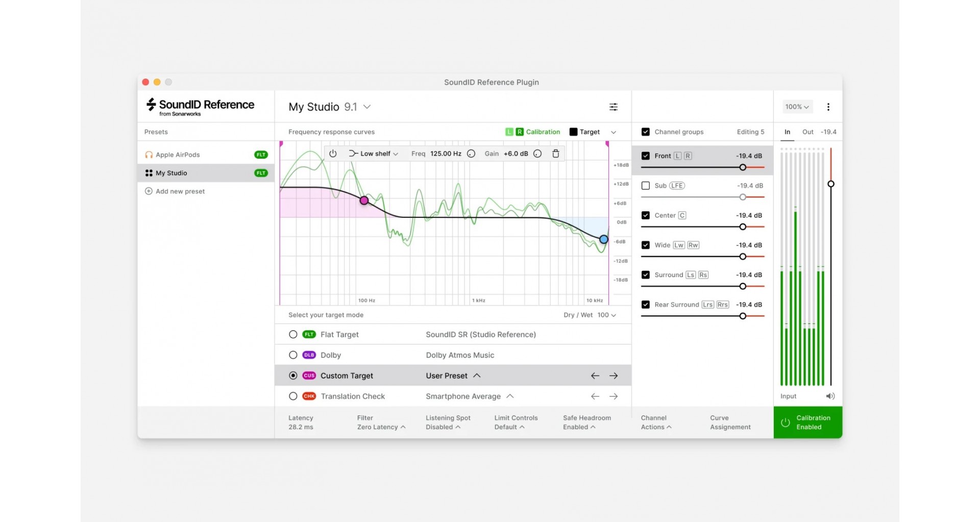Viewport: 980px width, 522px height.
Task: Select the blue high shelf filter point
Action: [604, 239]
